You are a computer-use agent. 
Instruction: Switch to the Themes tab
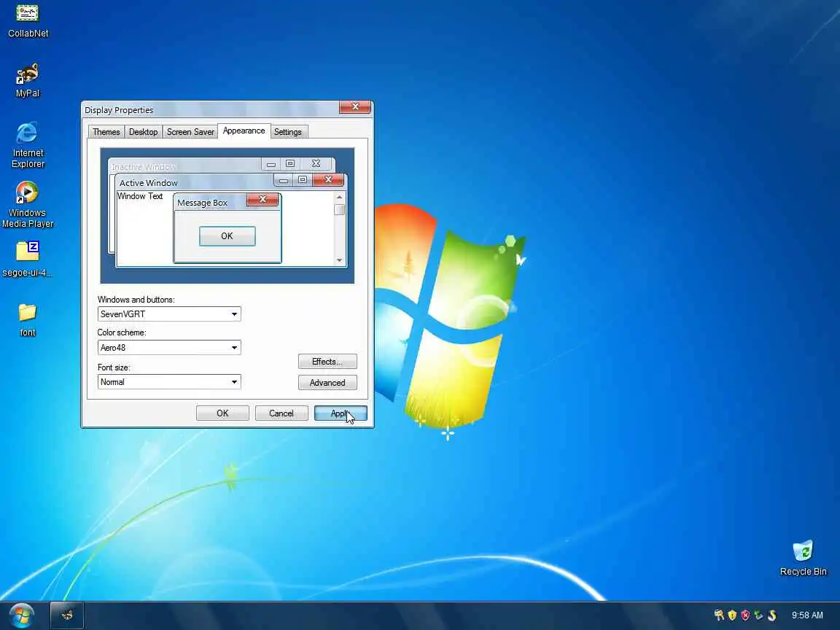tap(106, 132)
